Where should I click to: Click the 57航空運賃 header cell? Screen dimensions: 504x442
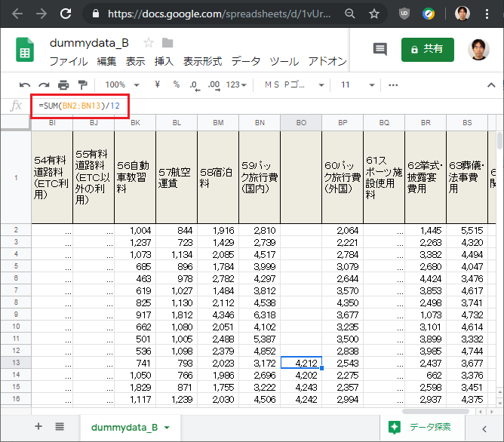177,177
